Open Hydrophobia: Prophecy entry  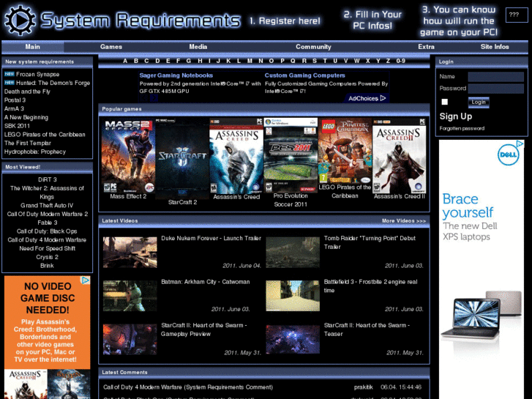coord(35,152)
